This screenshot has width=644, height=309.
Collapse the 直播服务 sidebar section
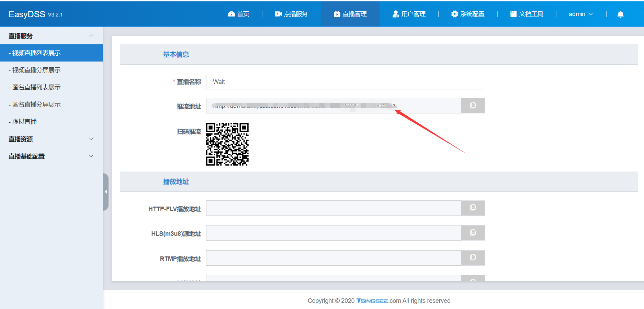(x=52, y=36)
